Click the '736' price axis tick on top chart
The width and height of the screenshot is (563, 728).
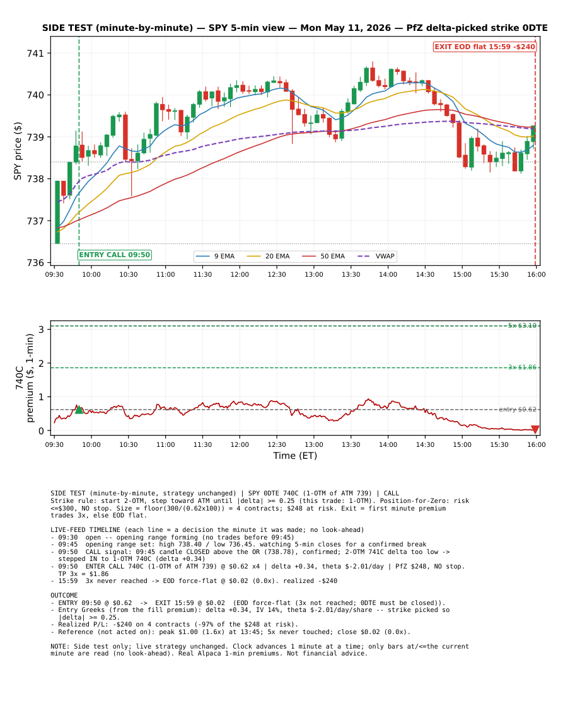point(35,263)
